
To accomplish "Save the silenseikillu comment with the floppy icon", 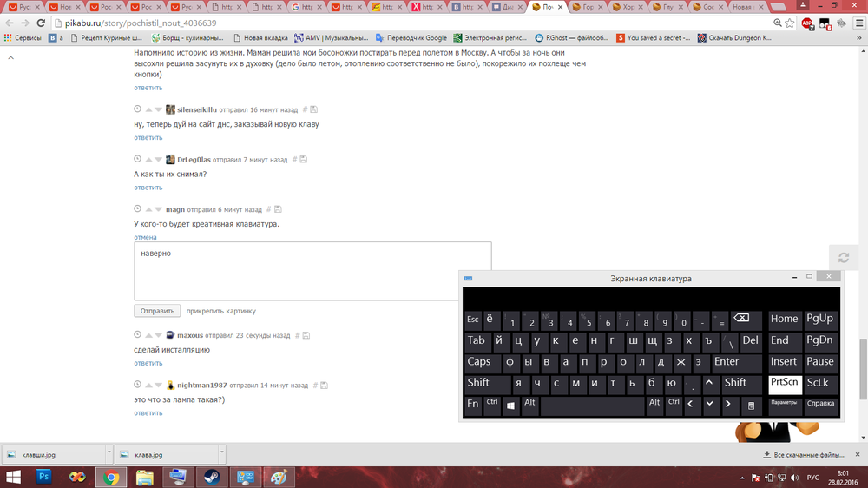I will (314, 109).
